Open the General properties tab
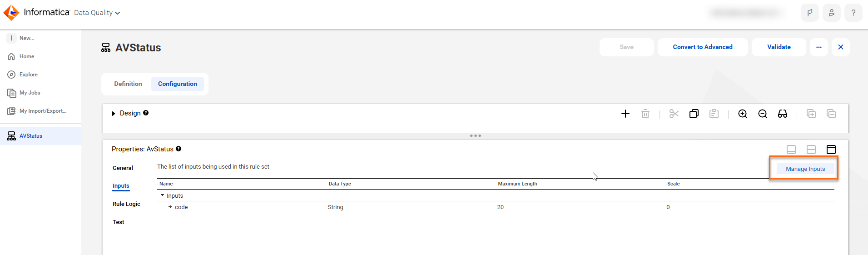The image size is (868, 255). click(x=123, y=168)
